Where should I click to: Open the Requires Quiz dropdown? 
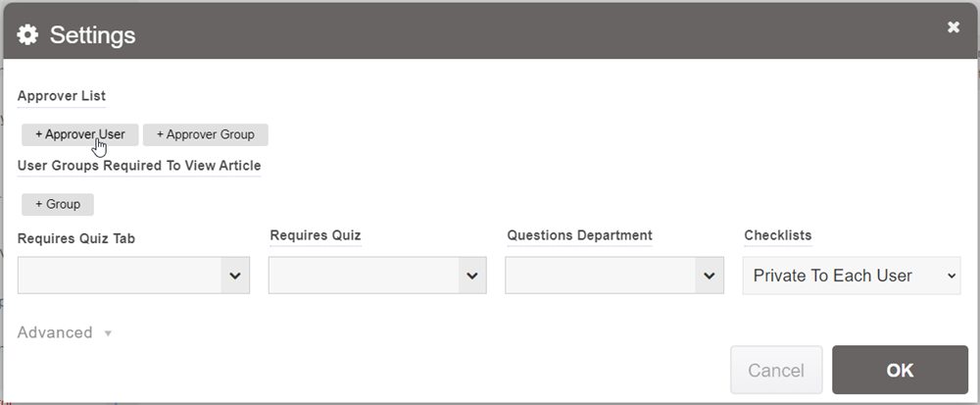(x=377, y=276)
